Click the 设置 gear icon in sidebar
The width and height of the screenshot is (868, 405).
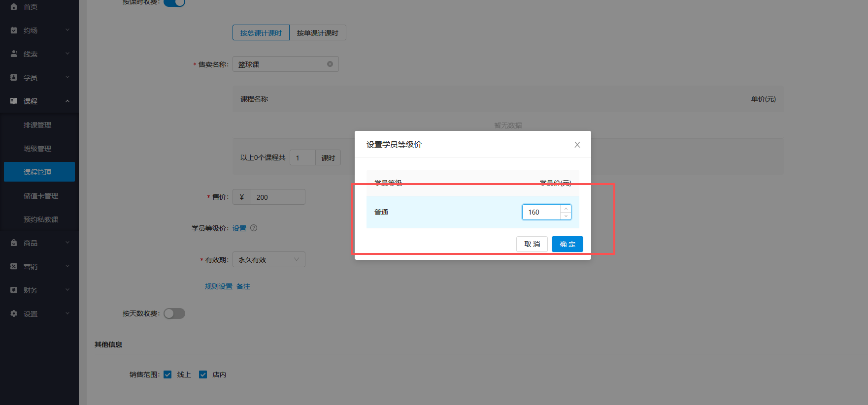pyautogui.click(x=14, y=313)
